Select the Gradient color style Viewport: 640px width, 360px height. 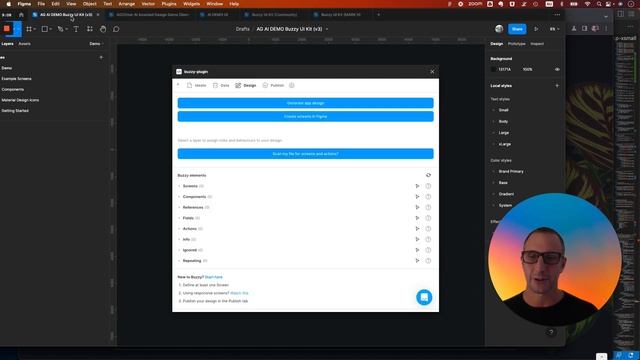506,194
